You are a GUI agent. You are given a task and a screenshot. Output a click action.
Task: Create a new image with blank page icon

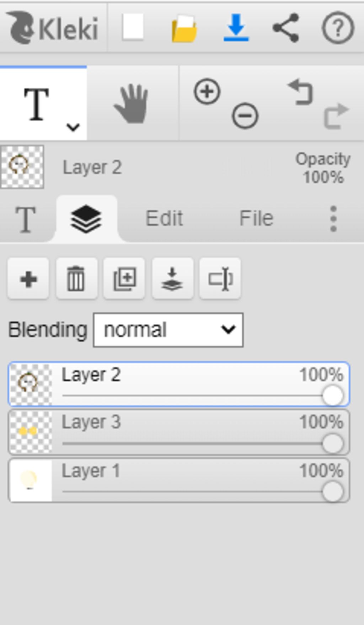pos(133,27)
